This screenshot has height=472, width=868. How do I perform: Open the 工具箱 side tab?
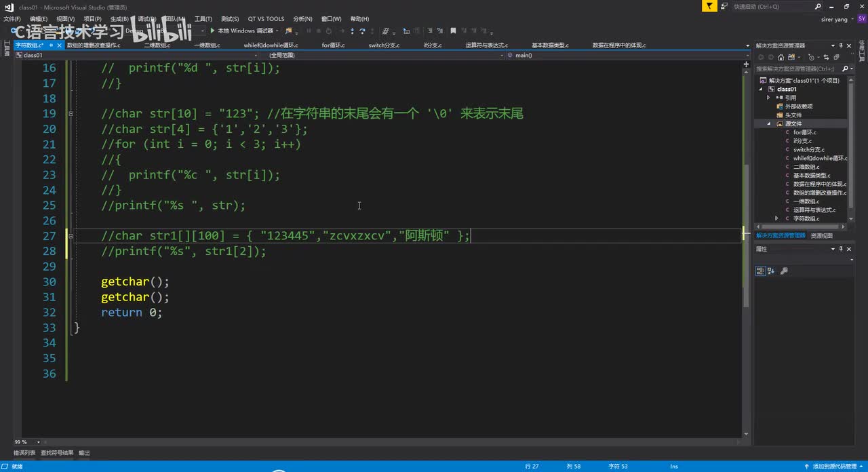(x=7, y=49)
